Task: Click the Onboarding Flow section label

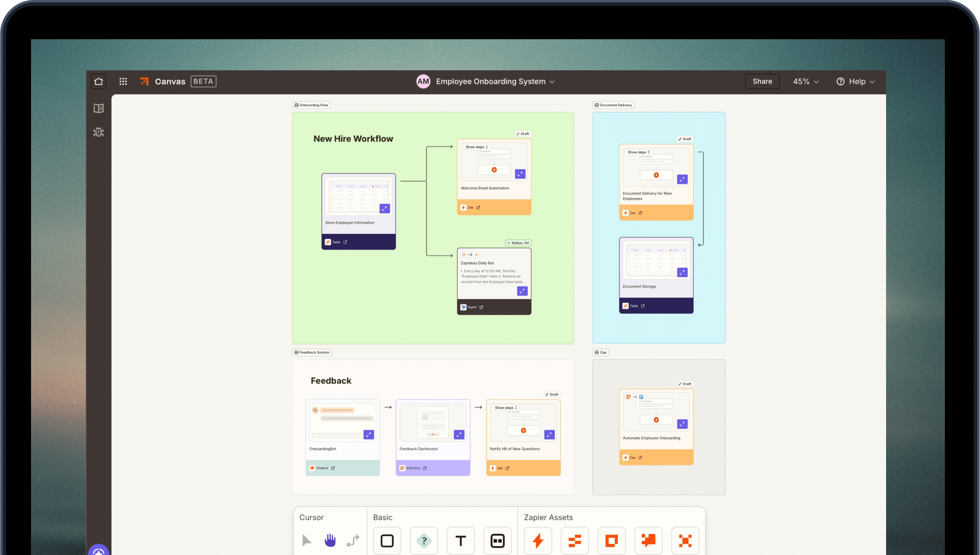Action: (x=311, y=105)
